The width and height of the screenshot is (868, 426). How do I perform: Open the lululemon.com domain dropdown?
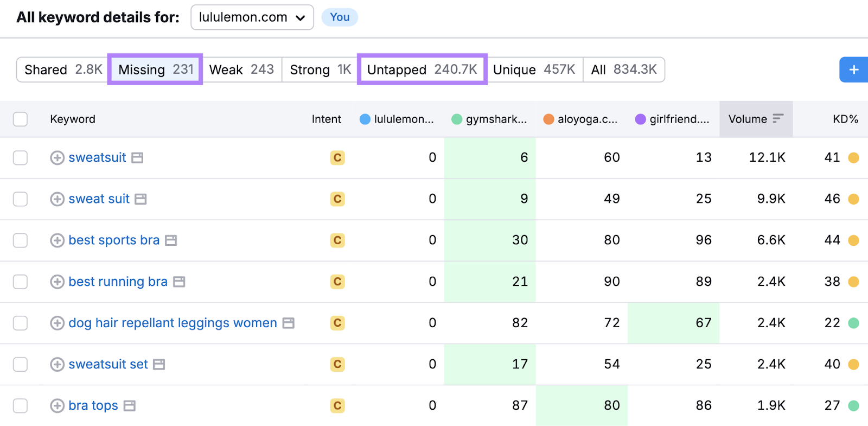[252, 17]
